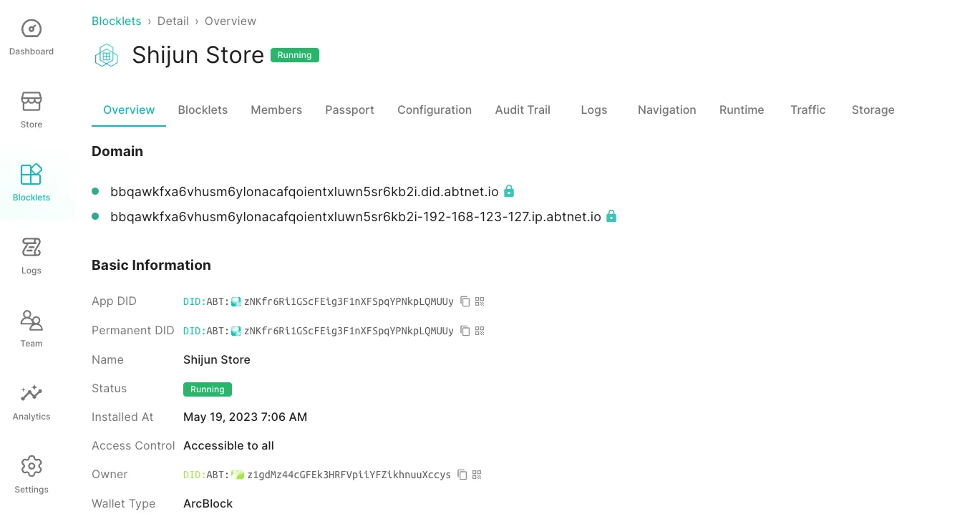Screen dimensions: 980x519
Task: Click the 'Shijun Store' page title
Action: [x=198, y=55]
